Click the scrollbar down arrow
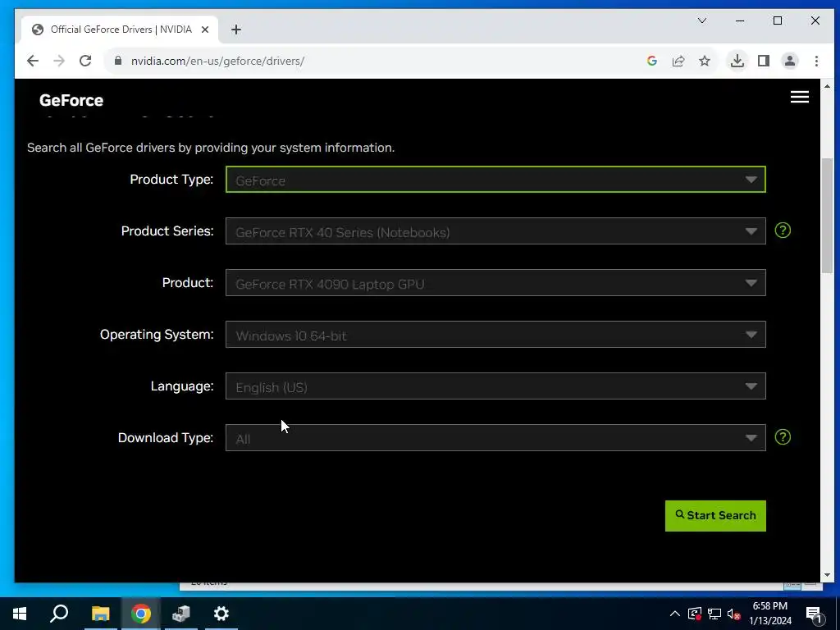840x630 pixels. pos(827,575)
